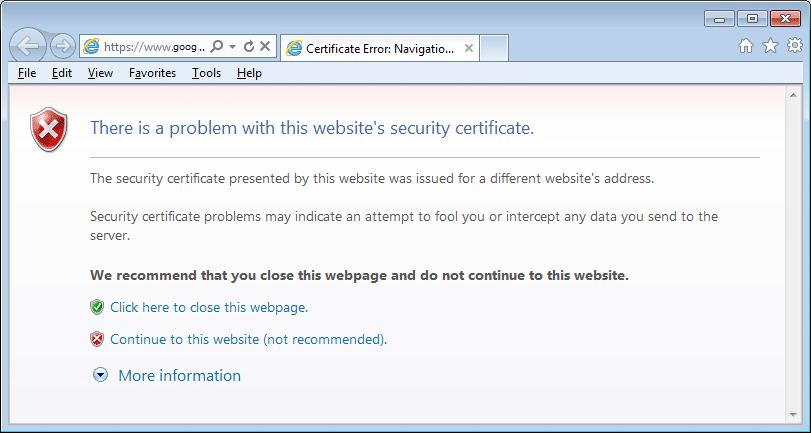Screen dimensions: 811x433
Task: Click the red shield icon beside continue link
Action: [97, 339]
